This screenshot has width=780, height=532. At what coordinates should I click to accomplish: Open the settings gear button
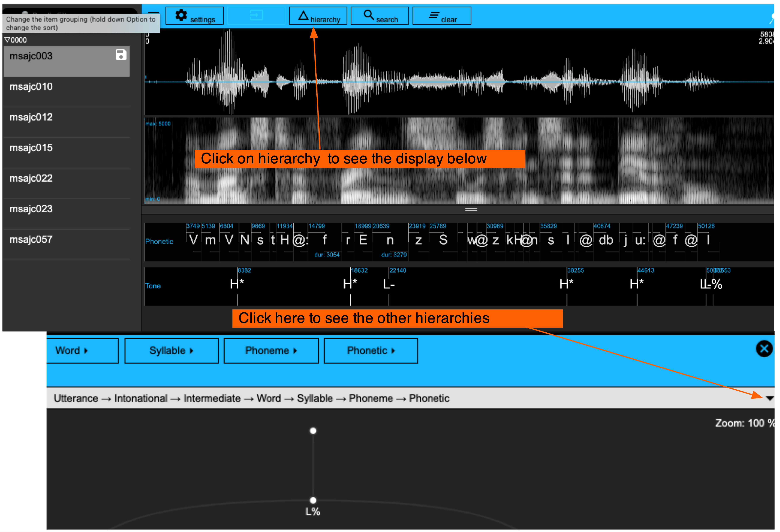tap(195, 16)
